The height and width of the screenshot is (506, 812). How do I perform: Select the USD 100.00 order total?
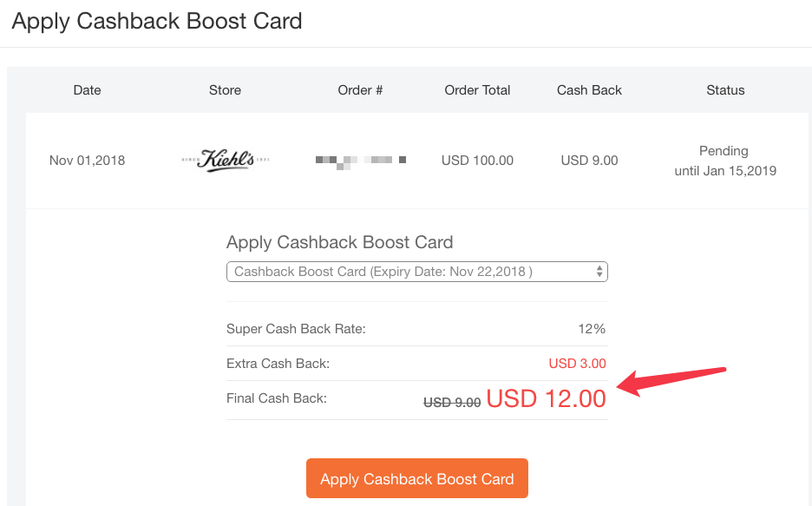pyautogui.click(x=477, y=161)
